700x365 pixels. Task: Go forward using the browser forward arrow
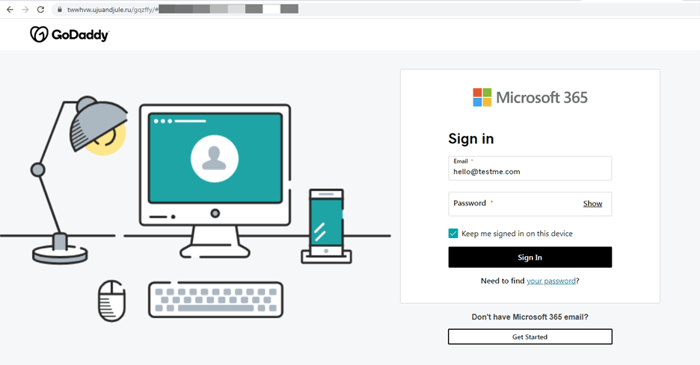[x=25, y=9]
